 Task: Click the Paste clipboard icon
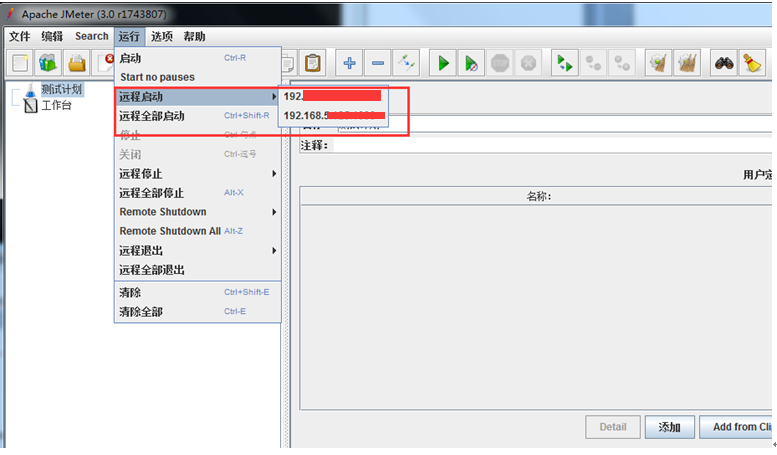click(312, 63)
